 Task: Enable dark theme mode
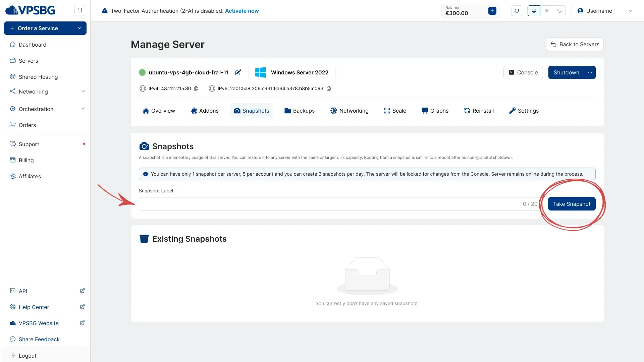coord(559,11)
